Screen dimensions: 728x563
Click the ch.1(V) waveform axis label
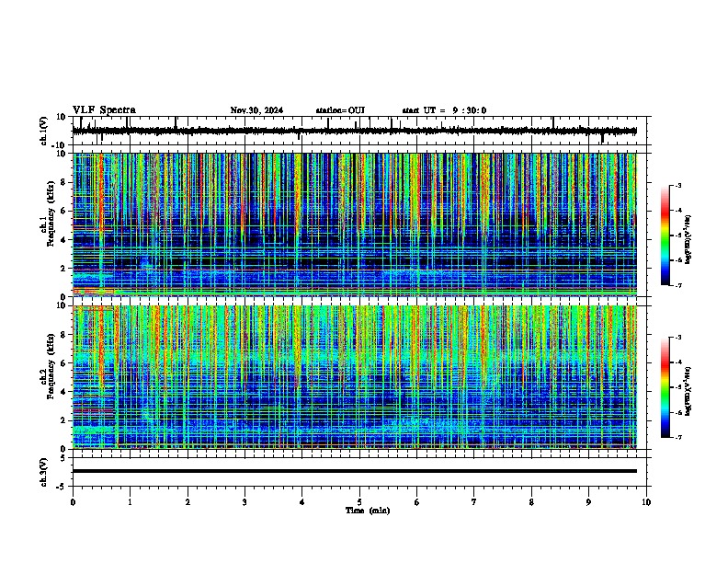pos(44,131)
